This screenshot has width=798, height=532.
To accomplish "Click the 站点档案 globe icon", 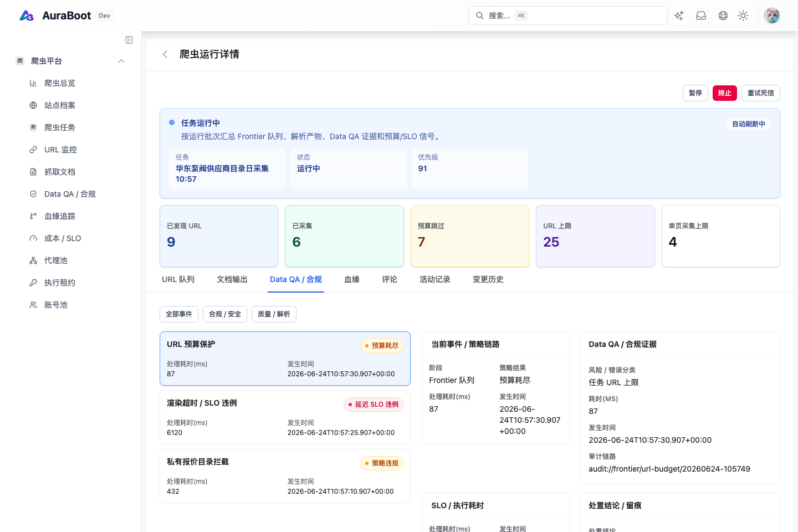I will tap(33, 105).
